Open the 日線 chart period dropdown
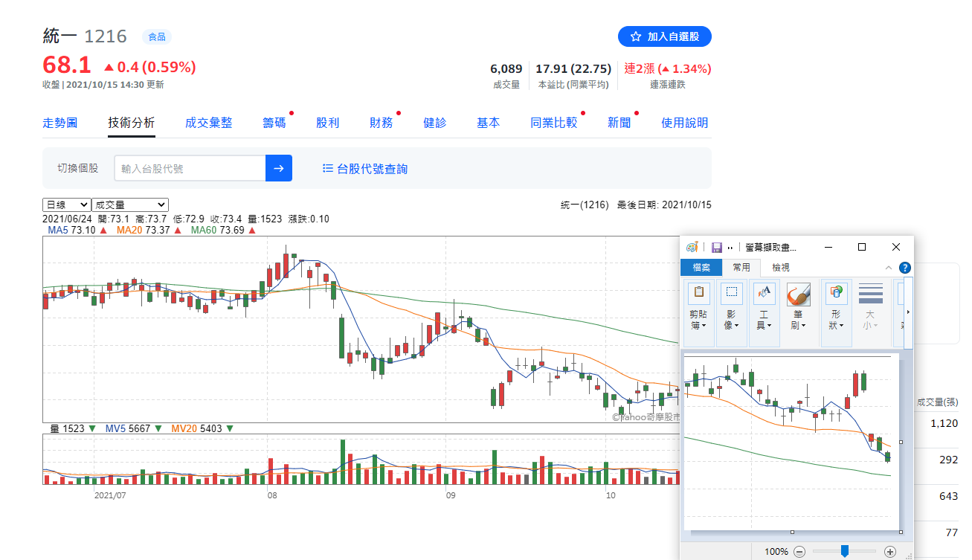 coord(66,205)
